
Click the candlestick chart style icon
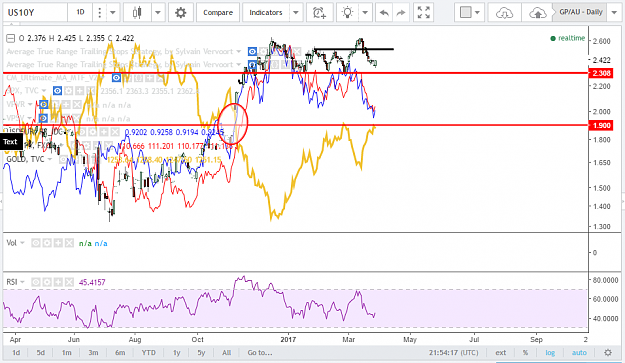click(x=137, y=12)
